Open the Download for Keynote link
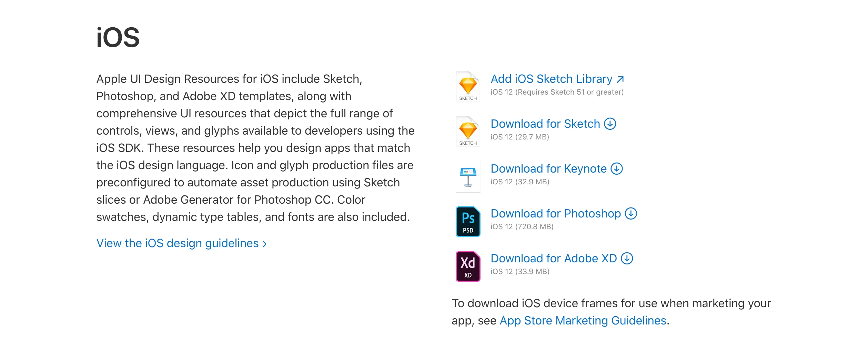This screenshot has width=868, height=359. [x=548, y=169]
